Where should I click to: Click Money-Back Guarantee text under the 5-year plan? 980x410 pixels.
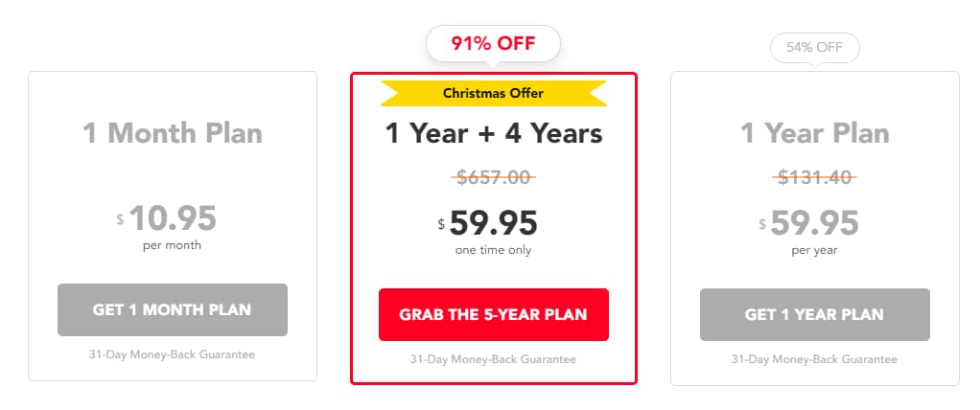click(x=493, y=359)
